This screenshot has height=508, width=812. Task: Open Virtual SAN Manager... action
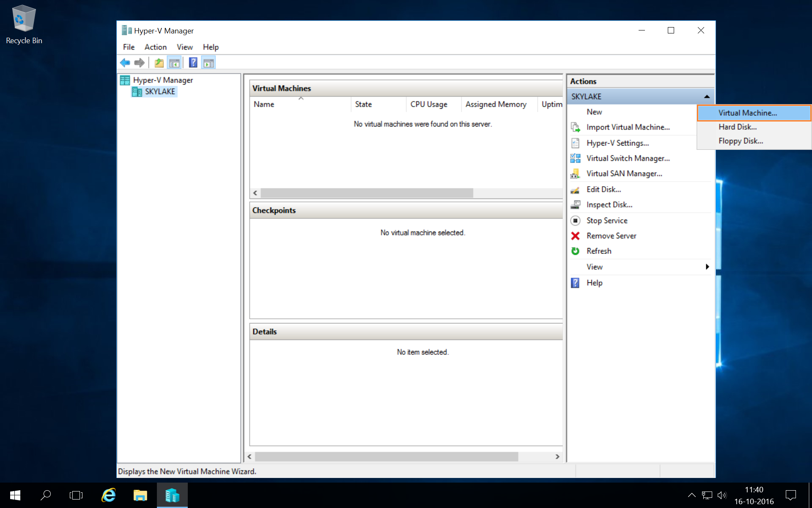624,174
